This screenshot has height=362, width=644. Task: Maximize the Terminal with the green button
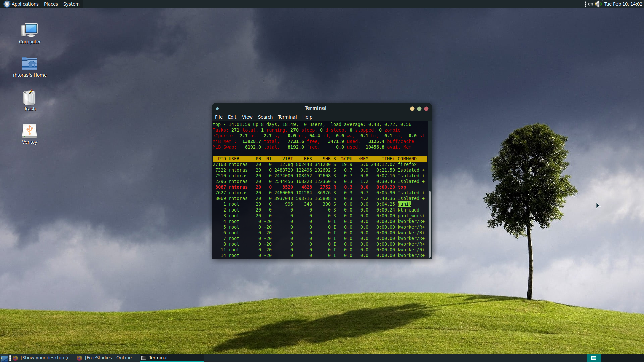point(419,109)
